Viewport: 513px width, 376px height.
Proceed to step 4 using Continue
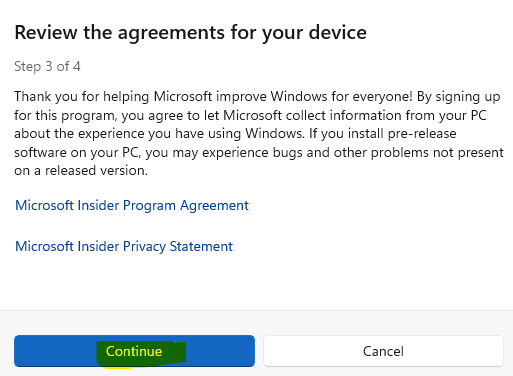134,351
